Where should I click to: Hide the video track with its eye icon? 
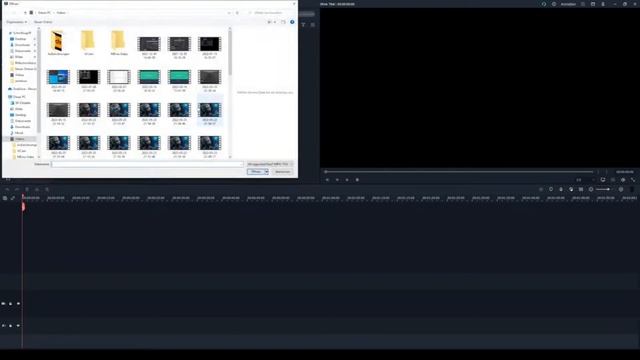[x=18, y=304]
